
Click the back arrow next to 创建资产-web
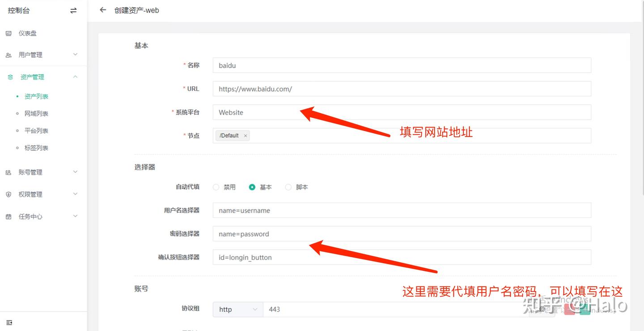tap(102, 10)
